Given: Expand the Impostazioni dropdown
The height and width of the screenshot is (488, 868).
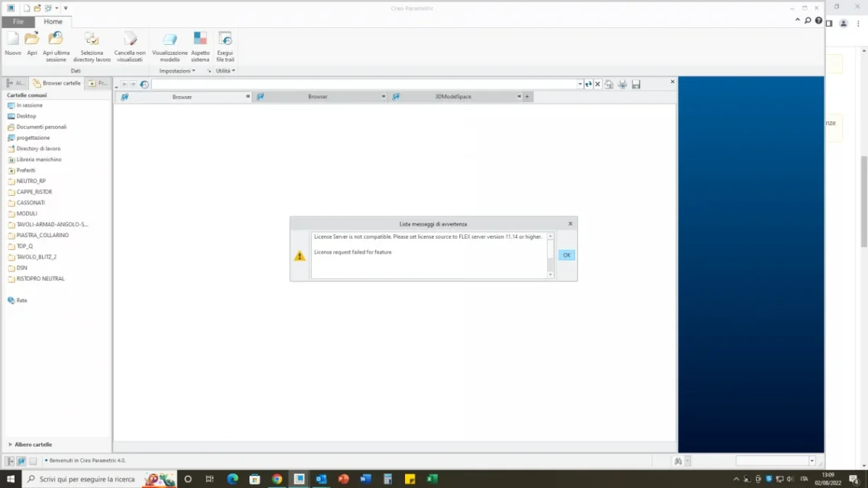Looking at the screenshot, I should (x=176, y=70).
